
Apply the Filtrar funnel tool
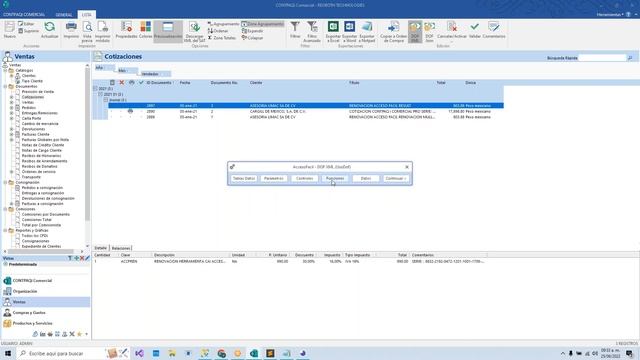295,30
